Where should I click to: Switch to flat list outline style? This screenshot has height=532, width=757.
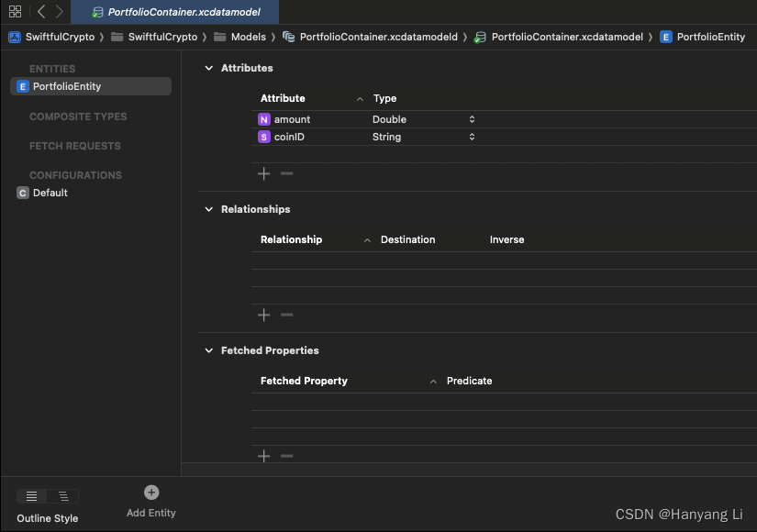point(32,496)
